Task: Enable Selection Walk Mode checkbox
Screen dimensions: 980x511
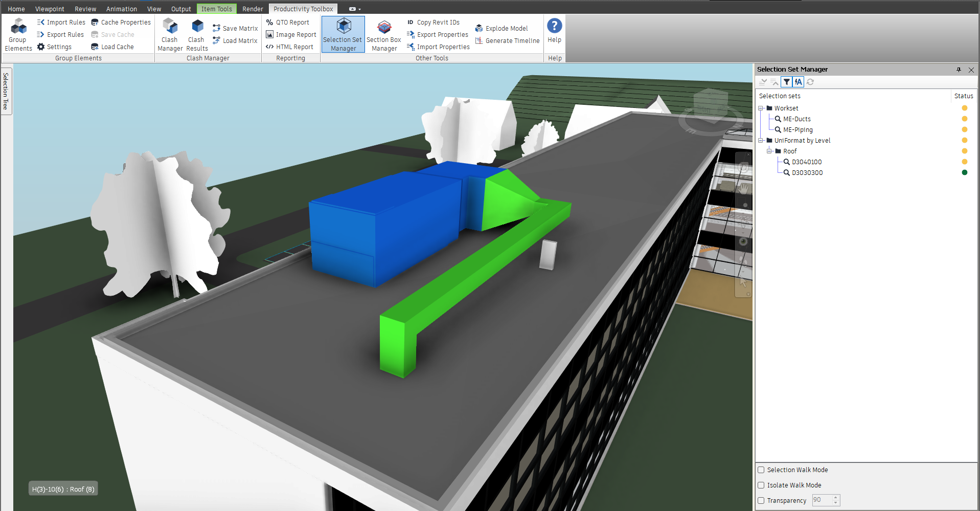Action: tap(761, 470)
